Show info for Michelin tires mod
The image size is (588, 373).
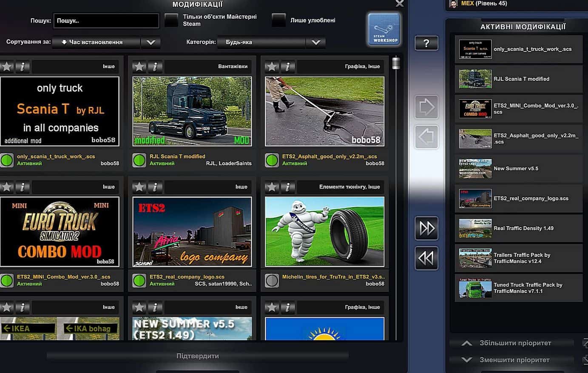tap(288, 187)
